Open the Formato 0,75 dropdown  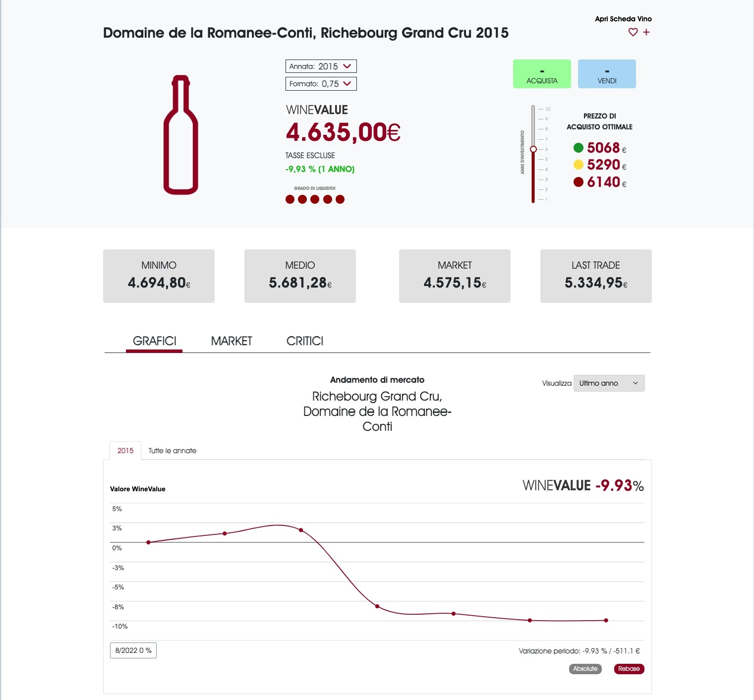coord(321,84)
